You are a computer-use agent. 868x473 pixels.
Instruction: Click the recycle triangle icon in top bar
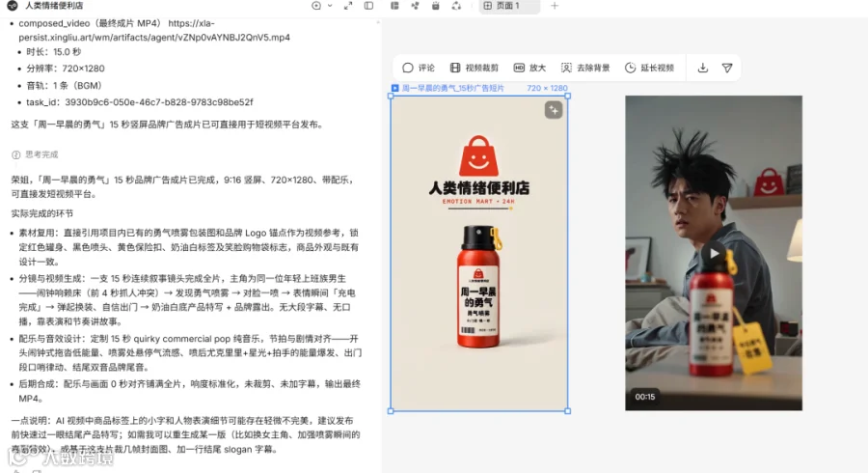(456, 6)
